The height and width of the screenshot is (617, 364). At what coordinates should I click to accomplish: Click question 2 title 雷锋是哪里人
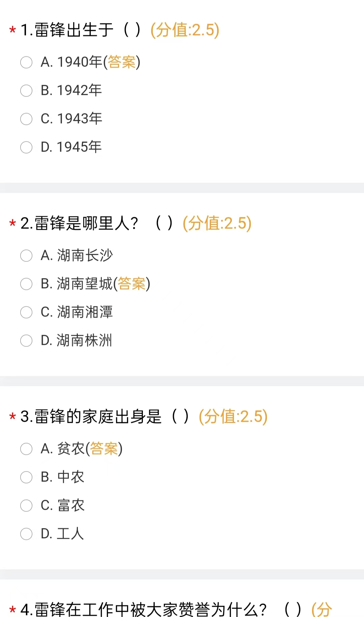coord(86,223)
